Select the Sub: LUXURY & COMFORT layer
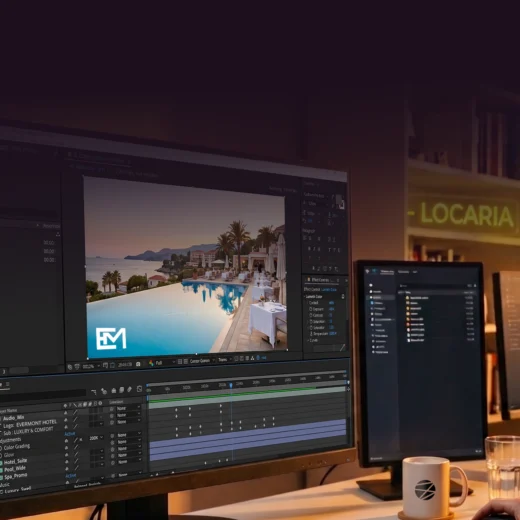Image resolution: width=520 pixels, height=520 pixels. click(x=28, y=431)
